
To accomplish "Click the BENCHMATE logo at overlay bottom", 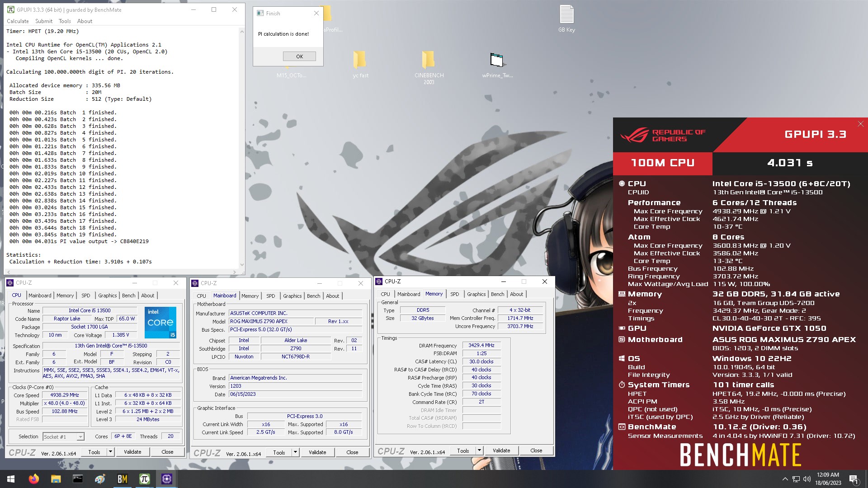I will pos(740,455).
